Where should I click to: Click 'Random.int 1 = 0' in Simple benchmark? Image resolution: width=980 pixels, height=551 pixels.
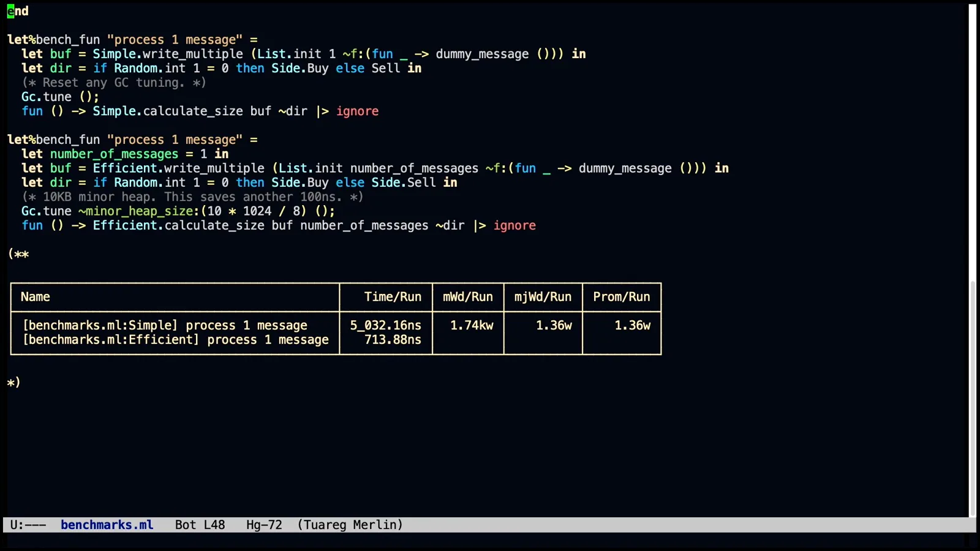click(x=171, y=68)
